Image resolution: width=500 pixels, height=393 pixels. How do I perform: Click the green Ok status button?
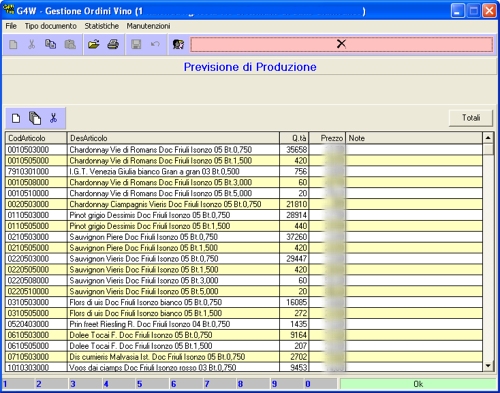[418, 384]
